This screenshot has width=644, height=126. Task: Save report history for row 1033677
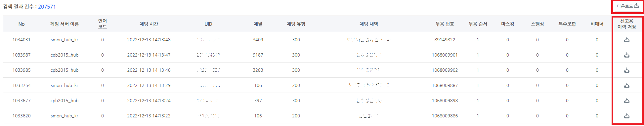point(626,101)
